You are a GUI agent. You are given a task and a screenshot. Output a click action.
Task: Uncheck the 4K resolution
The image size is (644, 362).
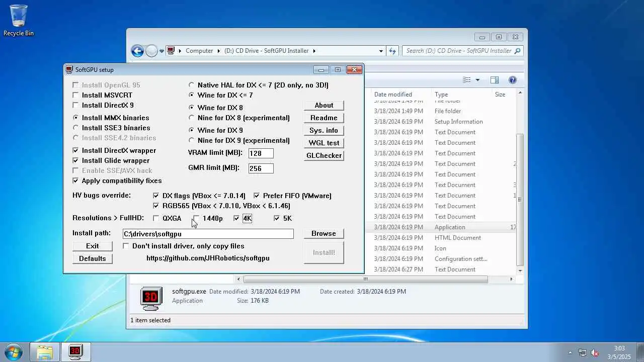[x=236, y=218]
